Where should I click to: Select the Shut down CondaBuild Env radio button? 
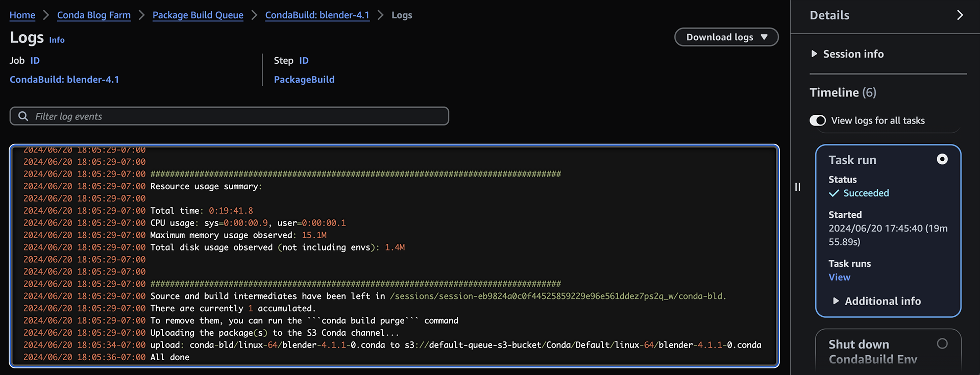(942, 344)
